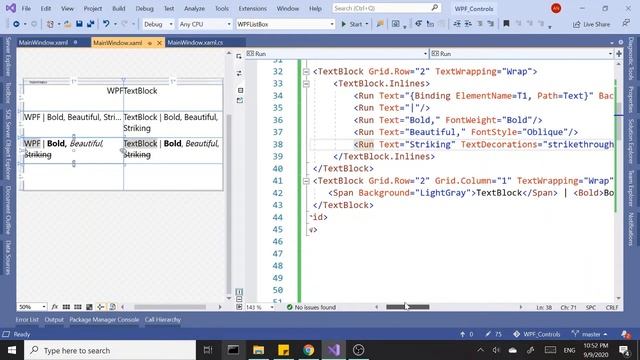Open the Properties side tab
640x360 pixels.
(631, 99)
